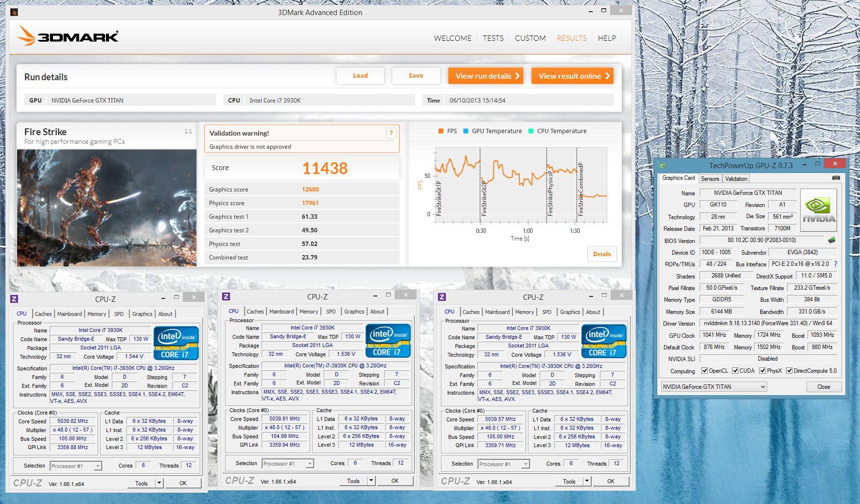Click the Combined test row value 23.79

309,258
